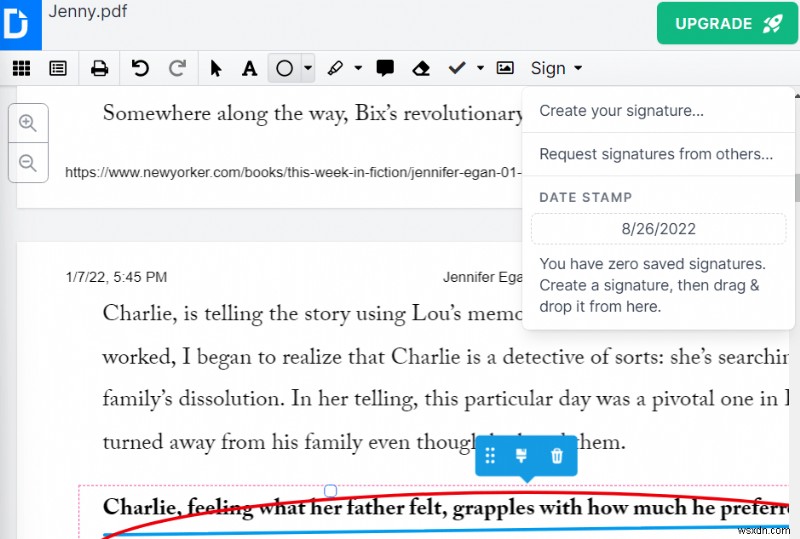Screen dimensions: 800x539
Task: Open the thumbnails grid view icon
Action: (x=21, y=68)
